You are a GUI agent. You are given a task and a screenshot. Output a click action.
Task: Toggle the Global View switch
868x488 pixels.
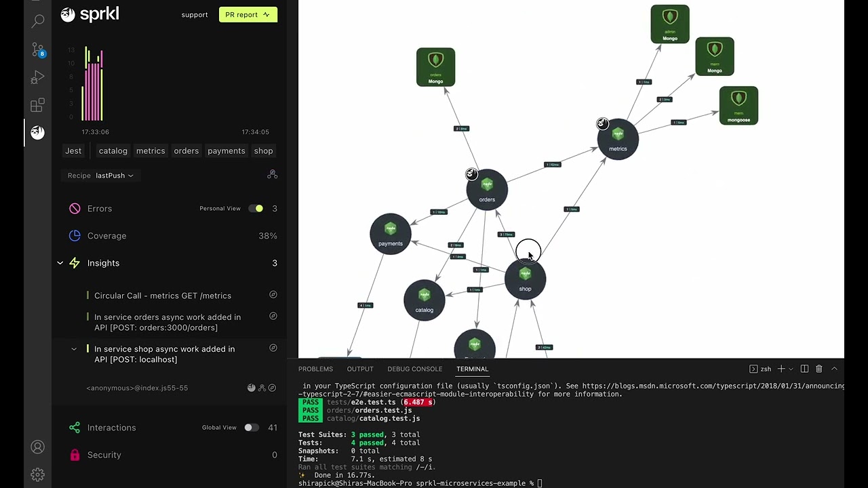(x=251, y=428)
